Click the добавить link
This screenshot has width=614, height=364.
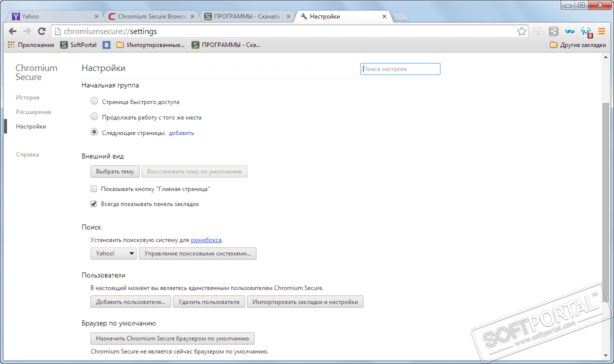pyautogui.click(x=181, y=133)
